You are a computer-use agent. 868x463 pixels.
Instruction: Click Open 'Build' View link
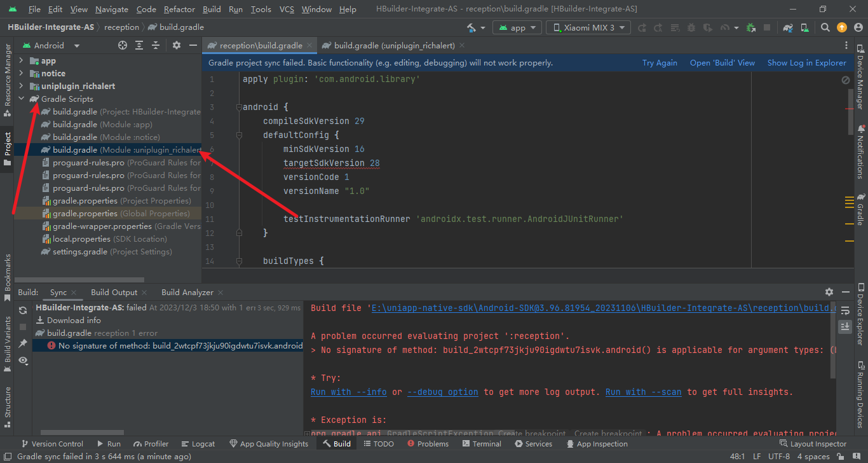pyautogui.click(x=722, y=63)
